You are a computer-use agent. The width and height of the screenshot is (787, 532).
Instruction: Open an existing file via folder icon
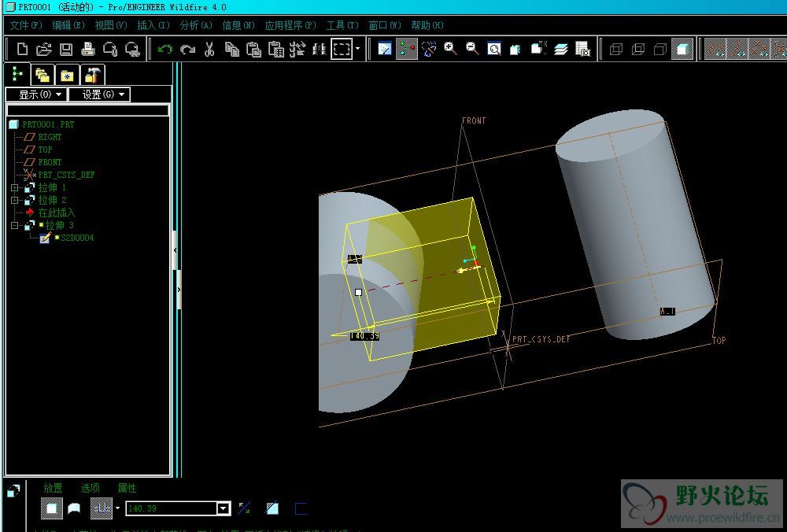click(44, 49)
